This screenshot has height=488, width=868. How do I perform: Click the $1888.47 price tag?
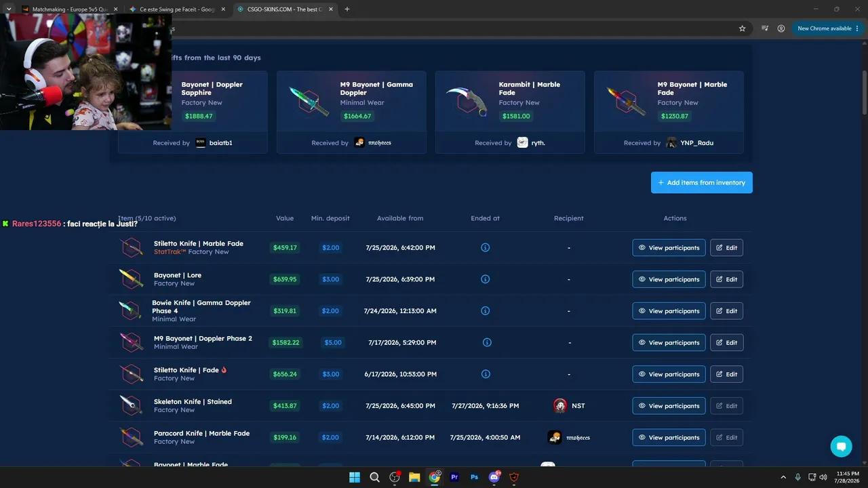[x=199, y=116]
